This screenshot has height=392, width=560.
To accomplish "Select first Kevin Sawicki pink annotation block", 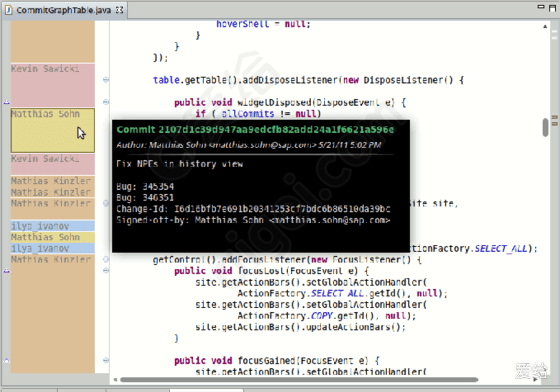I will (53, 85).
